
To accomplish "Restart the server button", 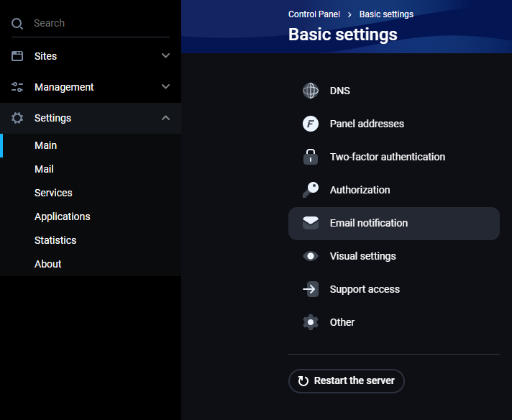I will coord(346,381).
